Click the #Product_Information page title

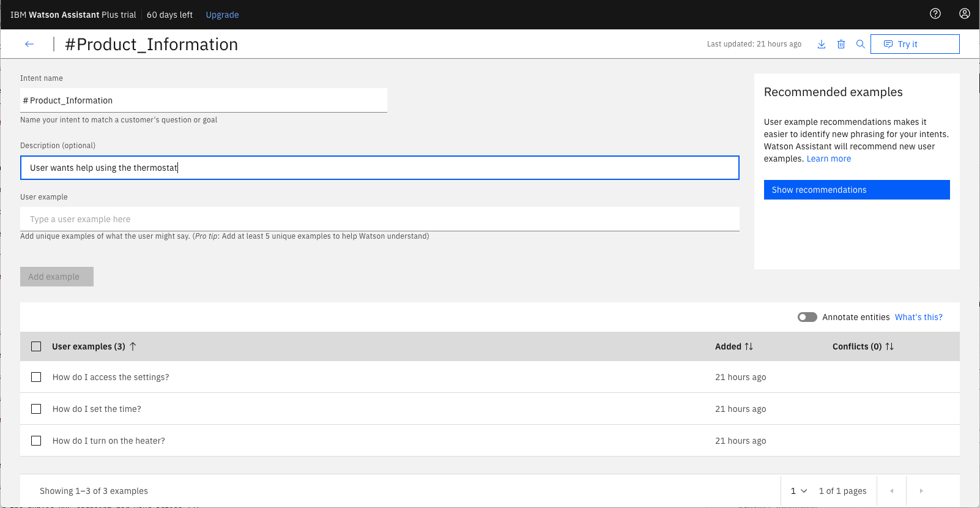click(x=152, y=44)
